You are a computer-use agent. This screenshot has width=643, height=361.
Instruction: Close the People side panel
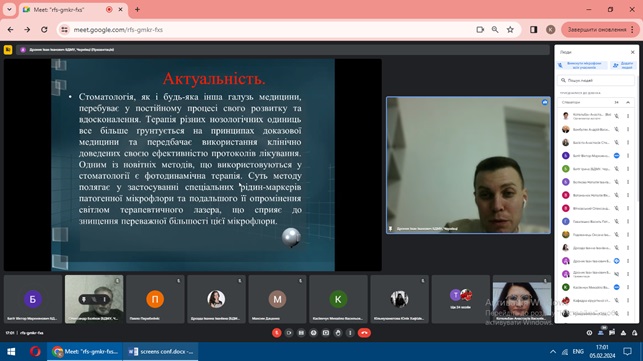click(x=632, y=52)
